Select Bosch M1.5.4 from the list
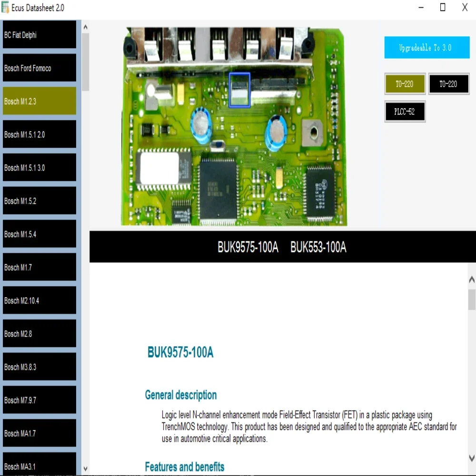Image resolution: width=476 pixels, height=476 pixels. point(40,234)
